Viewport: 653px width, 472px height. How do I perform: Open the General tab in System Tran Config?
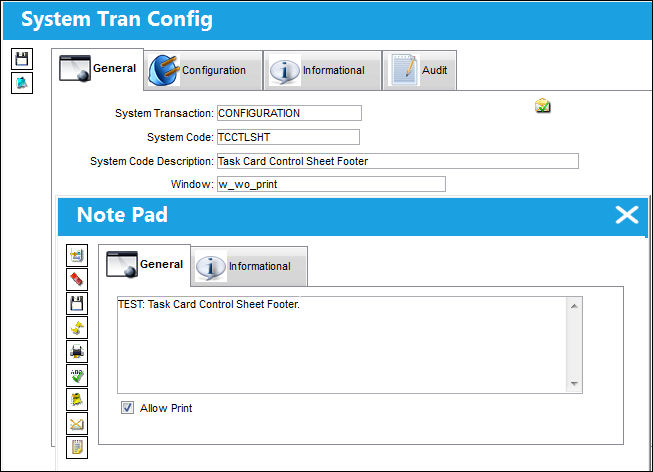click(97, 69)
